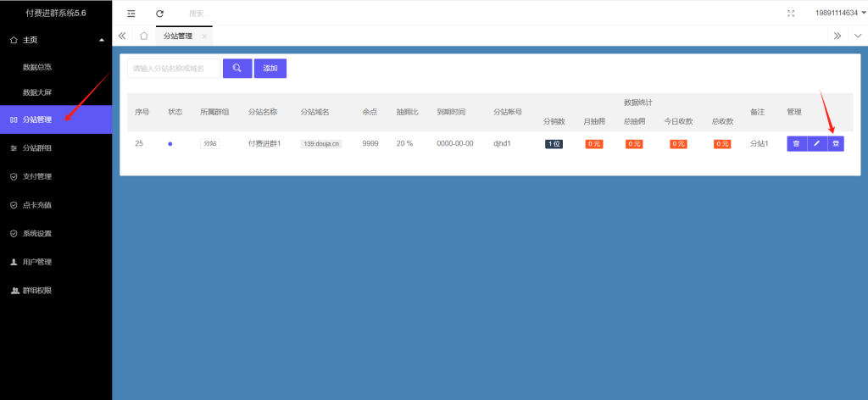
Task: Click the purple search magnifier button
Action: (x=237, y=68)
